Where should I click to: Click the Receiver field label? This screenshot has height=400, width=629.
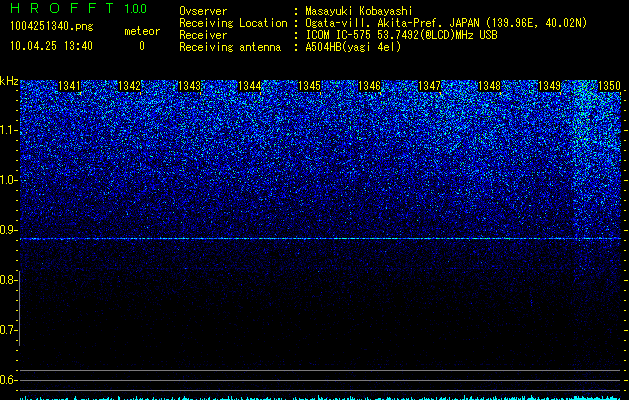pos(203,35)
